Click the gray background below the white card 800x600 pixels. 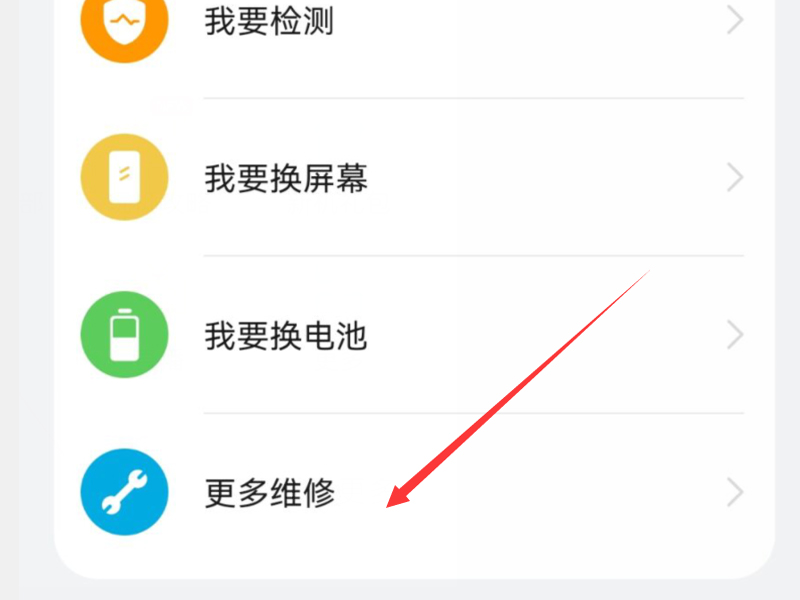[x=408, y=590]
